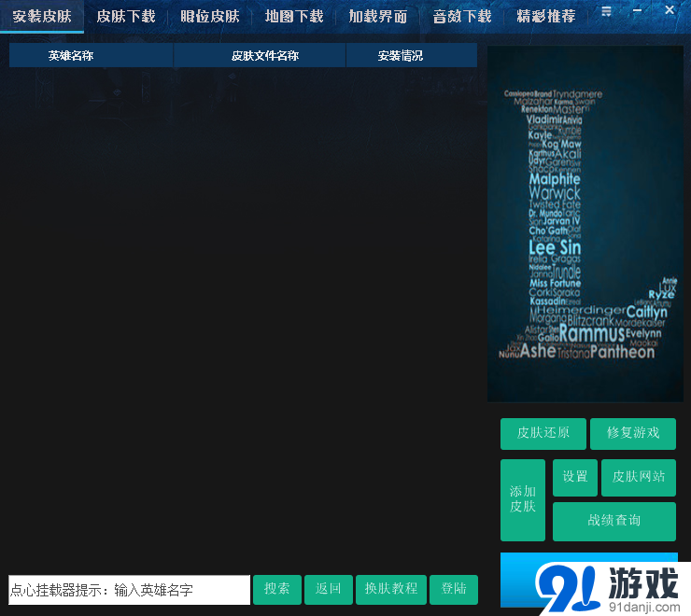The width and height of the screenshot is (691, 616).
Task: Go to the 地图下载 tab
Action: (294, 17)
